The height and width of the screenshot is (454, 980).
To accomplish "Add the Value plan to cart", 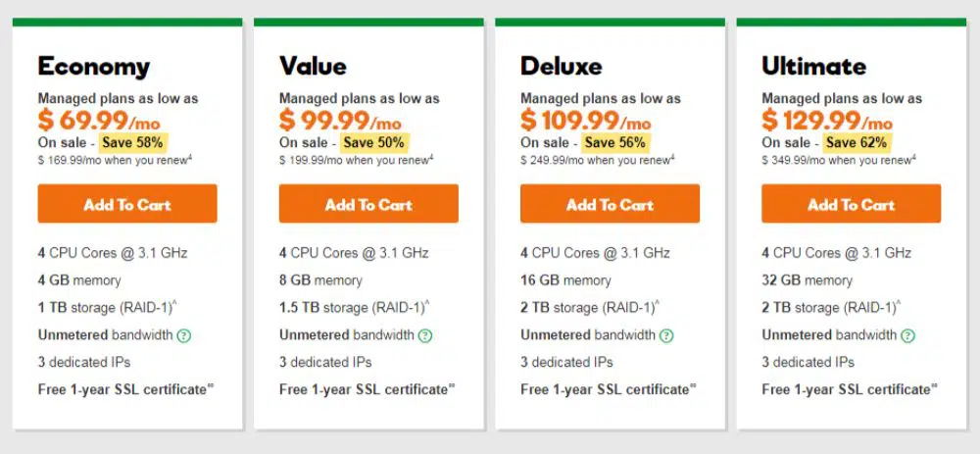I will click(x=368, y=205).
